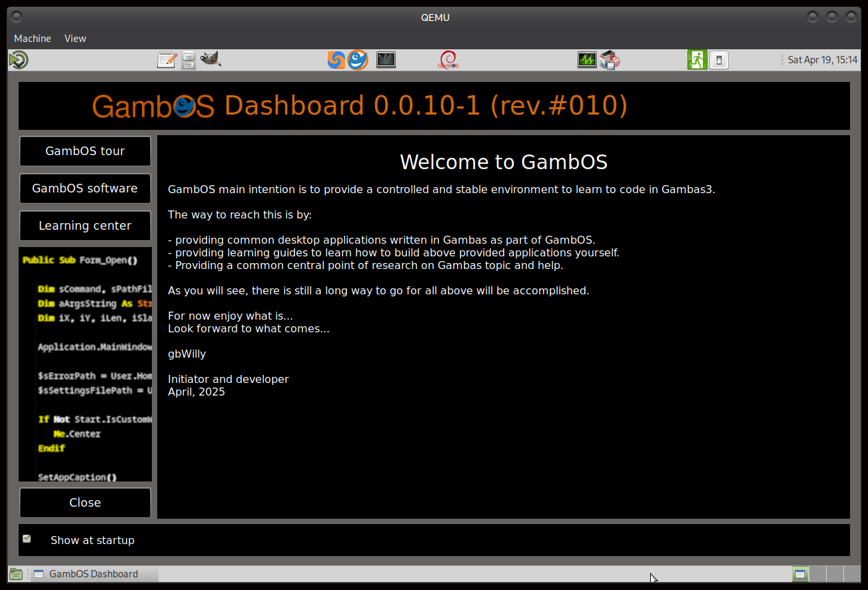Screen dimensions: 868x590
Task: Click the GambOS tour button
Action: (85, 151)
